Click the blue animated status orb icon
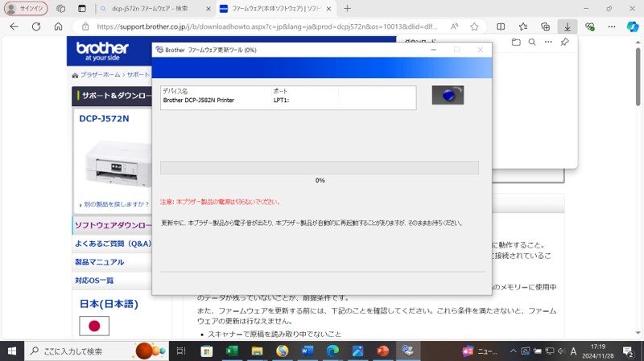644x361 pixels. tap(448, 95)
